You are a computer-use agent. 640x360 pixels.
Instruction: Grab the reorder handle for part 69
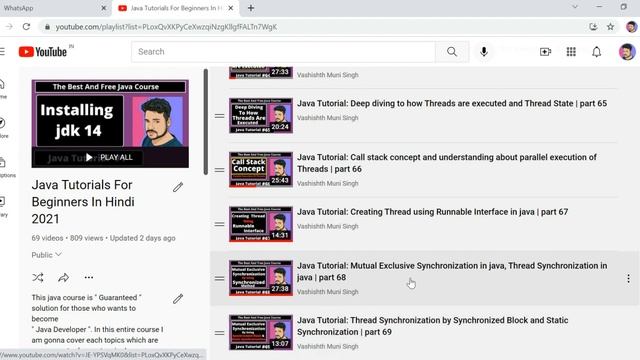(x=220, y=333)
